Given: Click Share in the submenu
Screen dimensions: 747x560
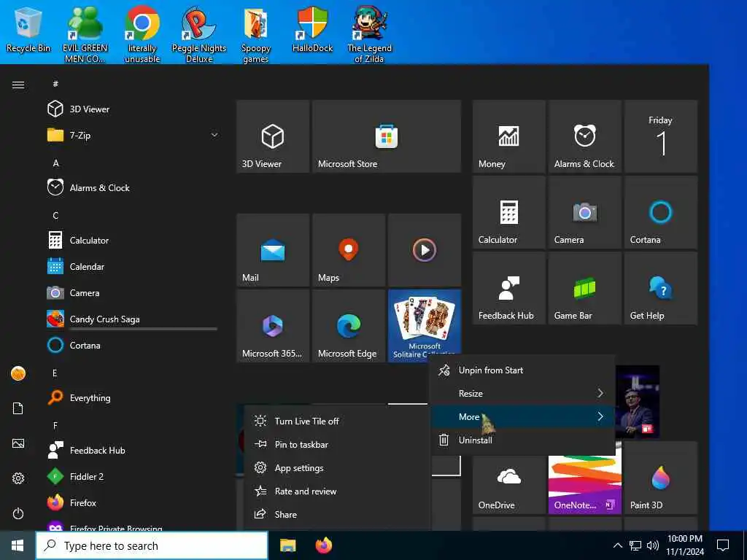Looking at the screenshot, I should pos(337,514).
